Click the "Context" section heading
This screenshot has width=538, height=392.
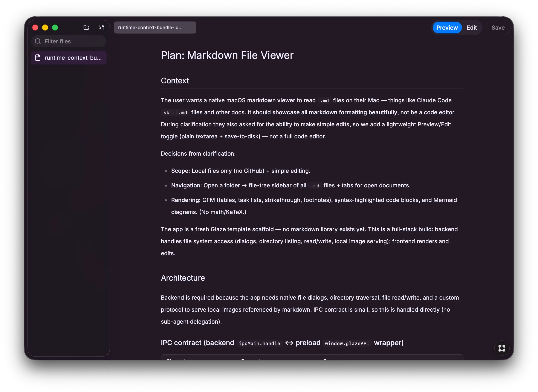click(175, 81)
